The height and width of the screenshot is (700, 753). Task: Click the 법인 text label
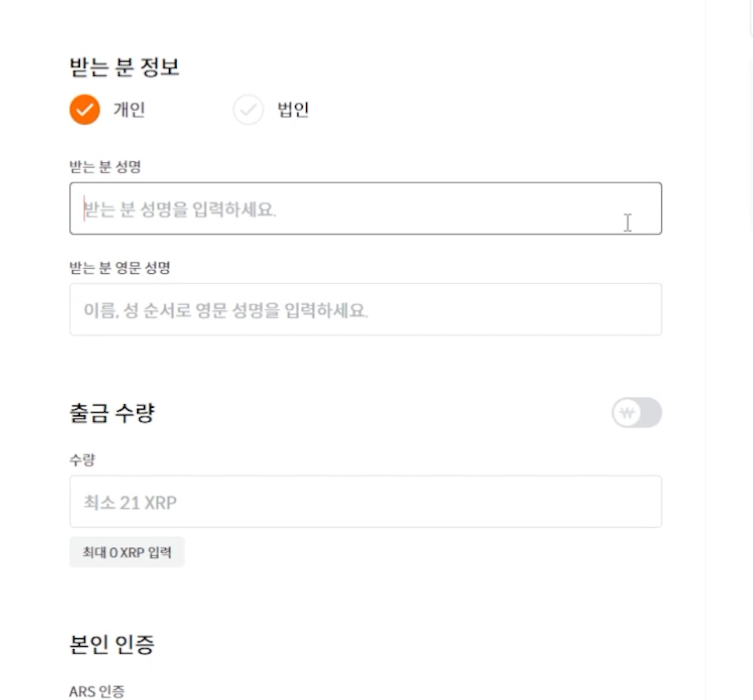[x=293, y=110]
